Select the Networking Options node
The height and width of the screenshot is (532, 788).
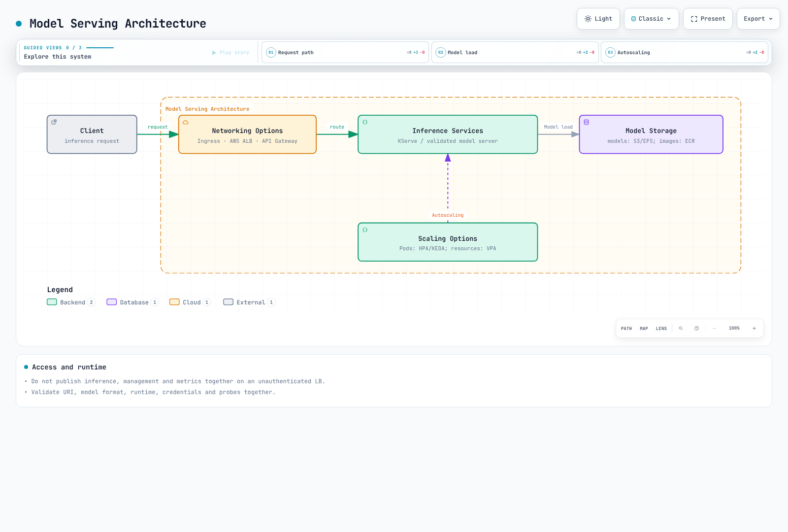pos(247,134)
